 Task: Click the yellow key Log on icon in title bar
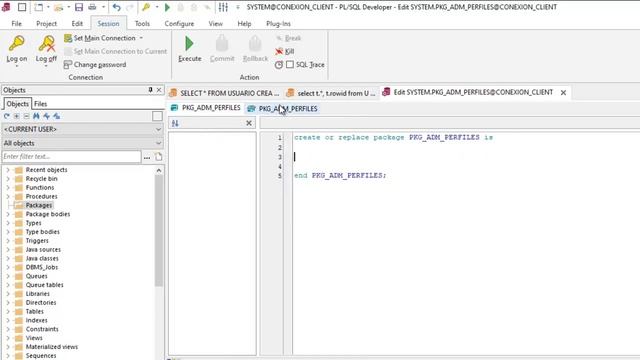(146, 7)
